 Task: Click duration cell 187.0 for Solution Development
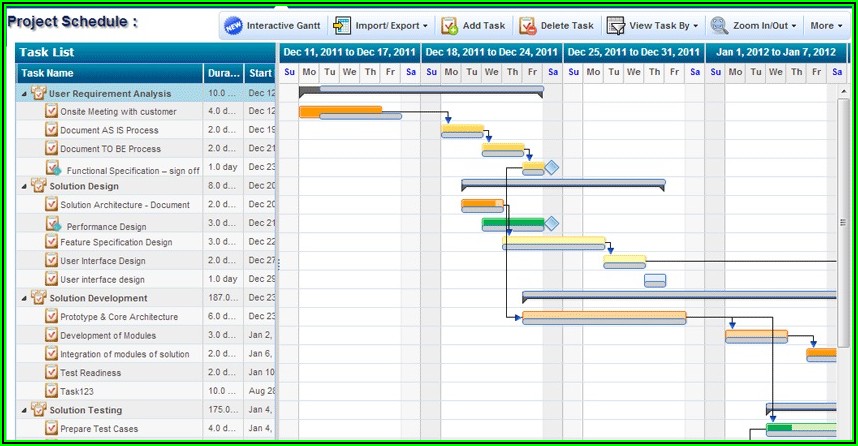click(223, 298)
